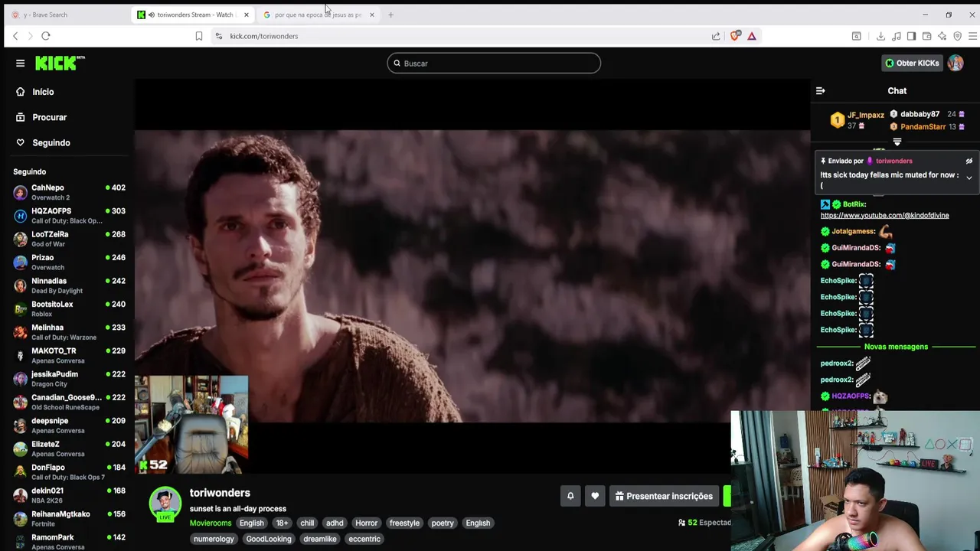
Task: Expand the gift leaderboard arrow
Action: [x=897, y=142]
